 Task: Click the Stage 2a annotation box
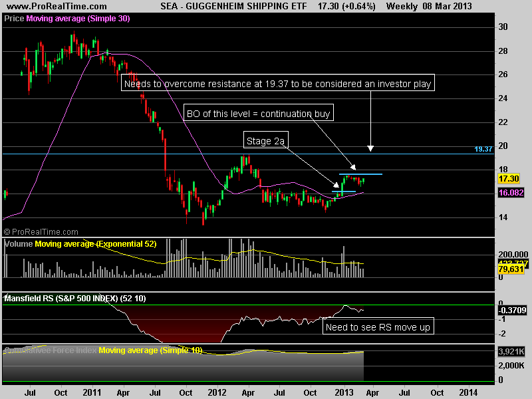266,140
